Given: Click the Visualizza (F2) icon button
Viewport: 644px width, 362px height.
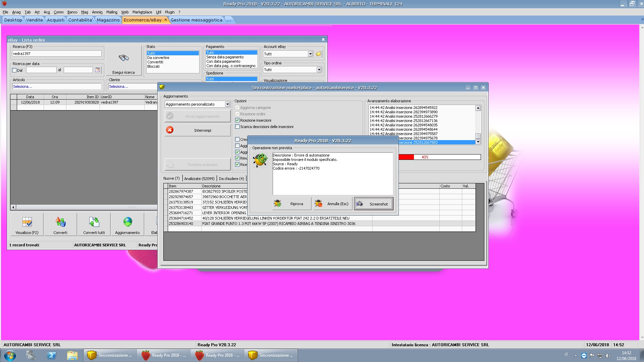Looking at the screenshot, I should pos(27,222).
